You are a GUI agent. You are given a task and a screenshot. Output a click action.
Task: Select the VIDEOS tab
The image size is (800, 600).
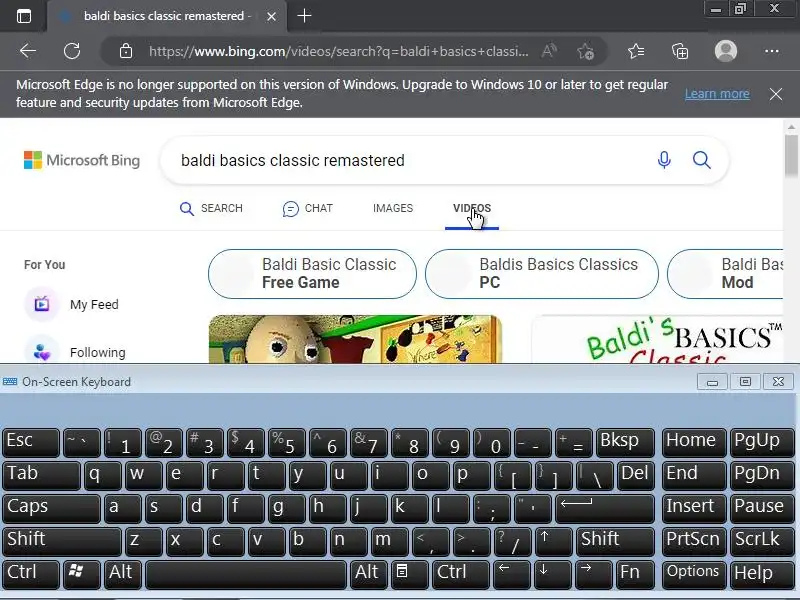(472, 208)
